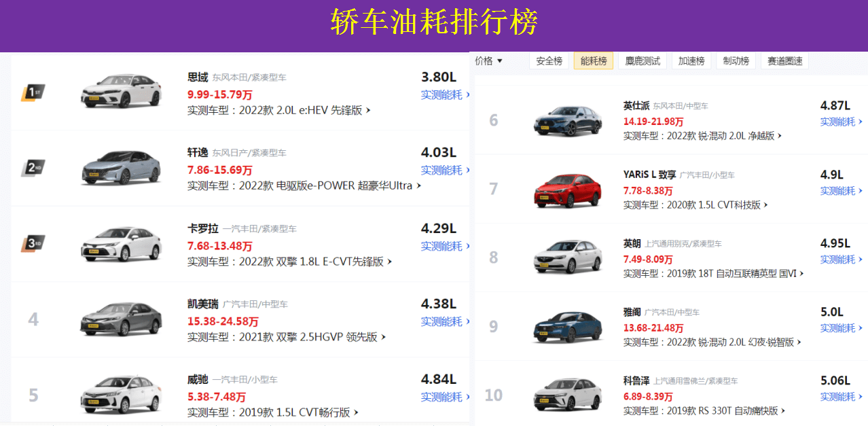This screenshot has width=868, height=426.
Task: Click the price 6.89-8.39万
Action: click(648, 396)
